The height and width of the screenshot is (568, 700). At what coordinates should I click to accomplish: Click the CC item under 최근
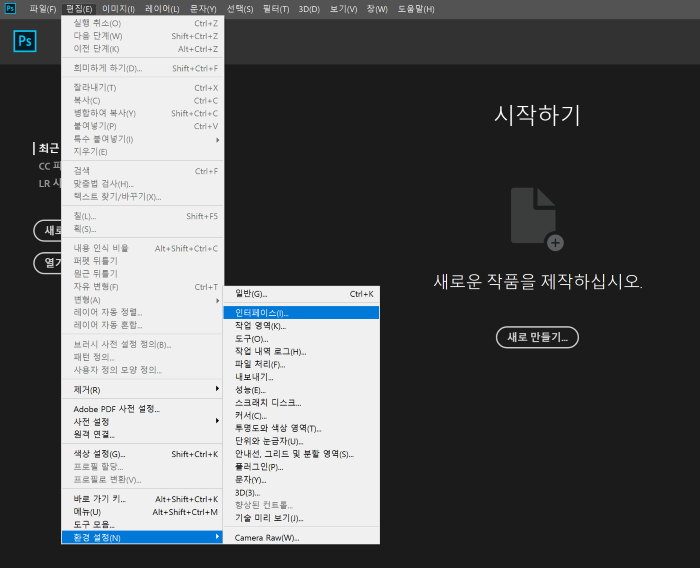(x=49, y=166)
